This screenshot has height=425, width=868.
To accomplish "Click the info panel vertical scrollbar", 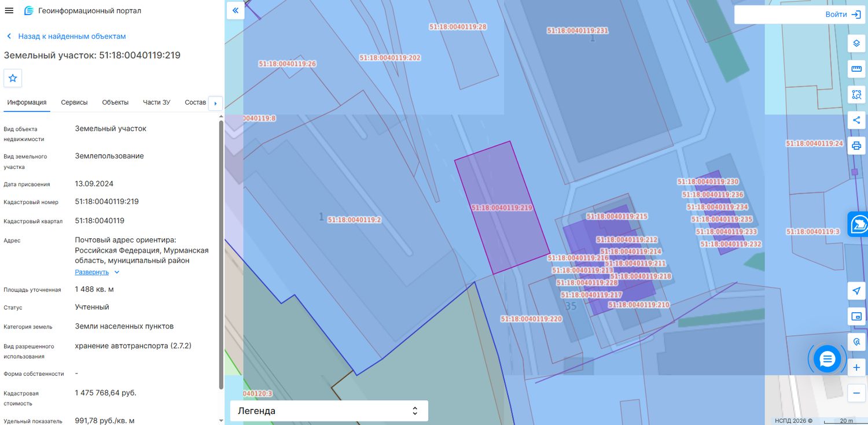I will [x=221, y=254].
